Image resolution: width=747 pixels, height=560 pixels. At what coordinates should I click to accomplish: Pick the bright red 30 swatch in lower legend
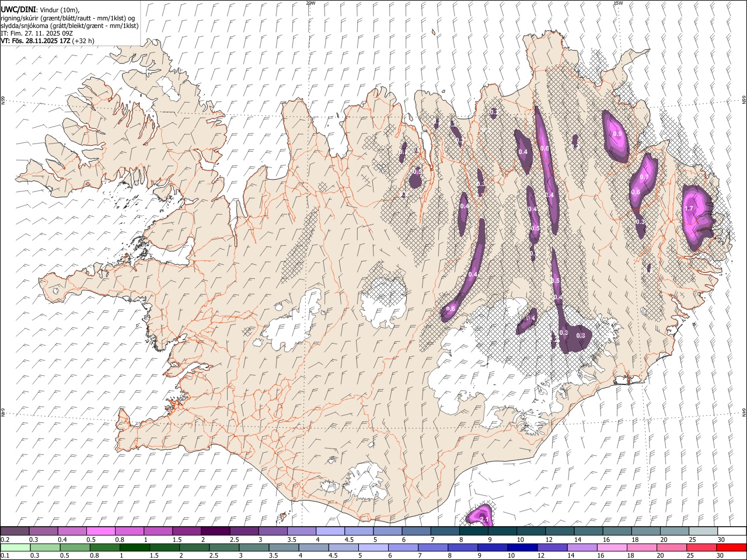(x=731, y=548)
